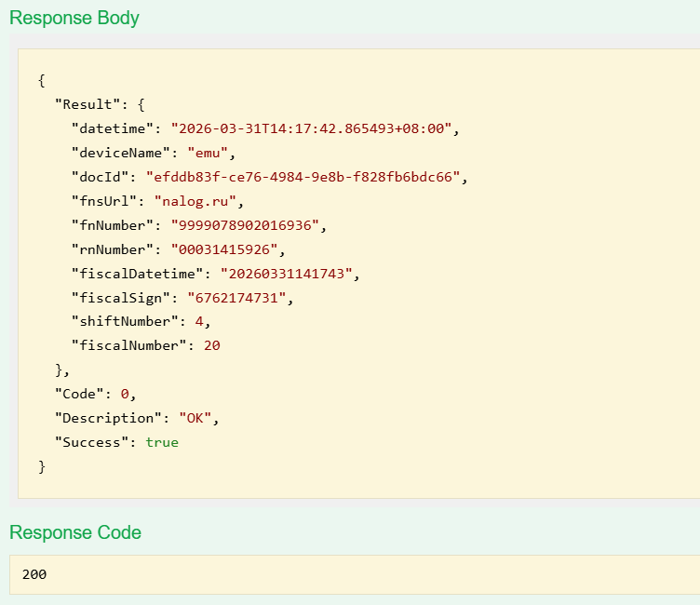
Task: Click the Code value 0
Action: (125, 394)
